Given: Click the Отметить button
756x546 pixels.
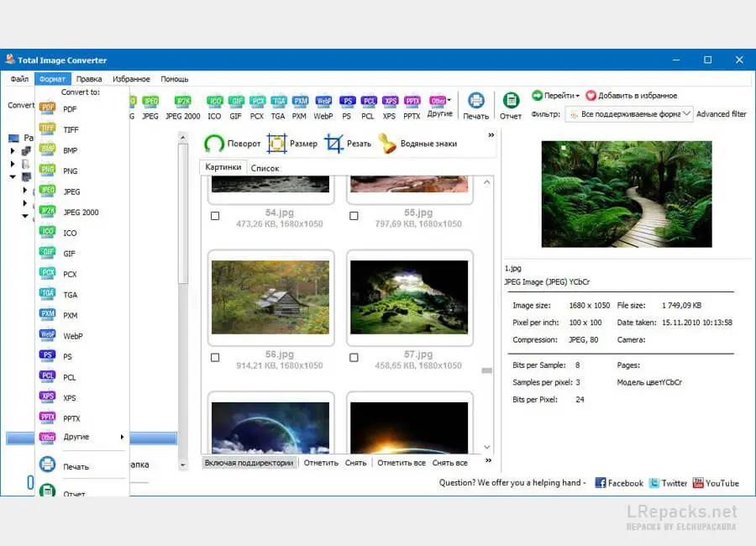Looking at the screenshot, I should [321, 463].
